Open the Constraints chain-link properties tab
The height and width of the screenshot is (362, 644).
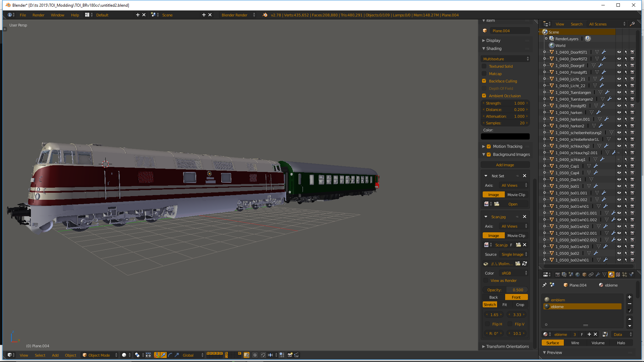pyautogui.click(x=591, y=275)
